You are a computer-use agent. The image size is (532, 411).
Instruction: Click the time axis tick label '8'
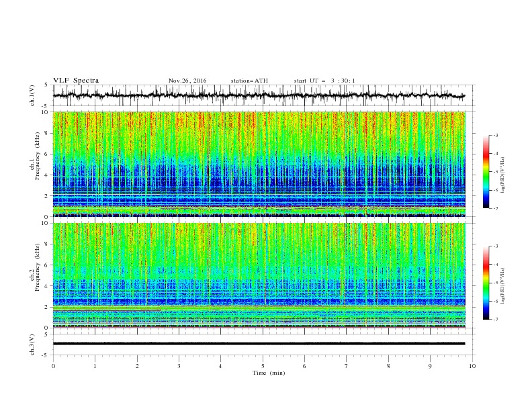(388, 366)
